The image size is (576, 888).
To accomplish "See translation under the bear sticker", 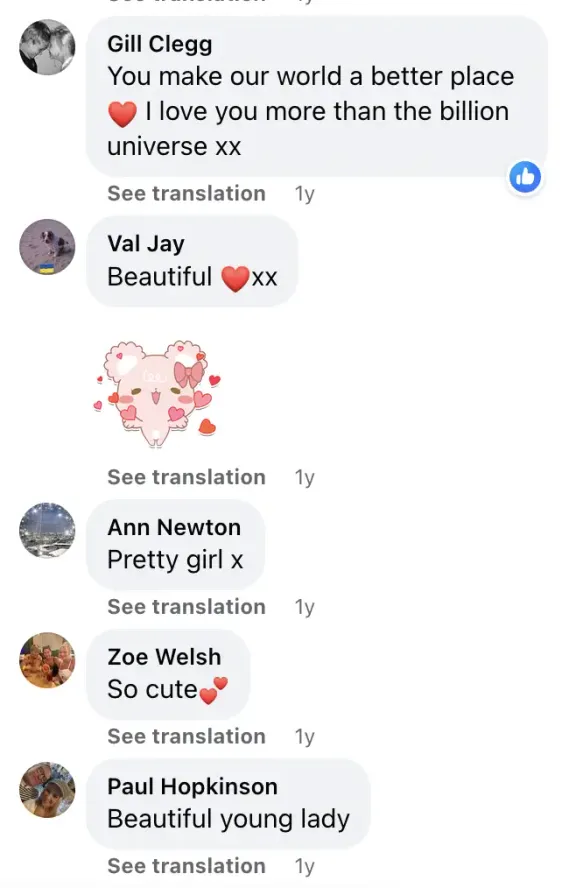I will pos(186,477).
